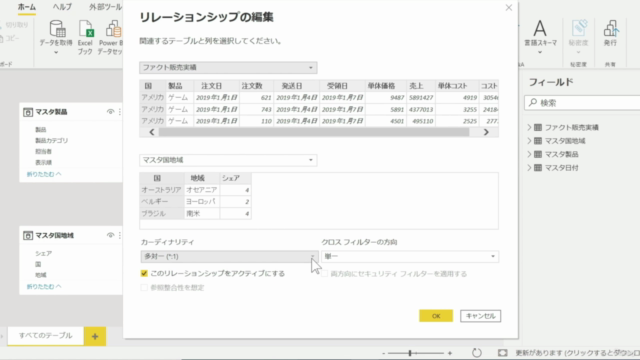640x360 pixels.
Task: Close the relationship edit dialog
Action: tap(509, 8)
